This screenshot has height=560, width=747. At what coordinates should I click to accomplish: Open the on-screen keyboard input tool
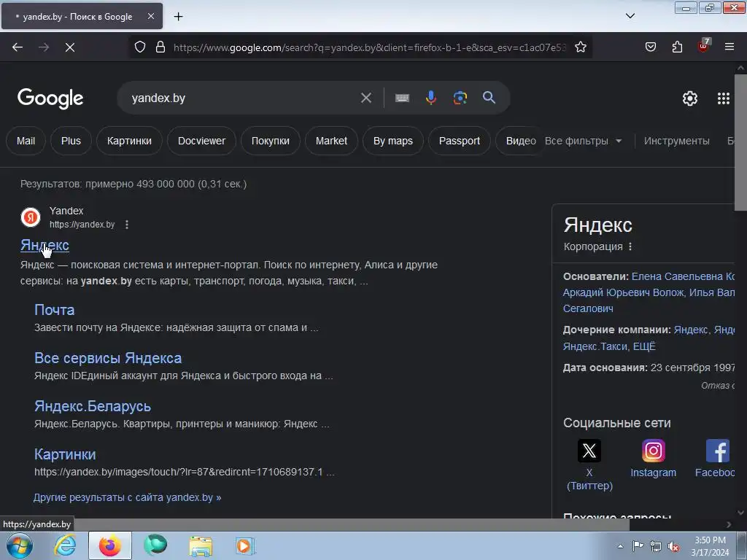(402, 98)
